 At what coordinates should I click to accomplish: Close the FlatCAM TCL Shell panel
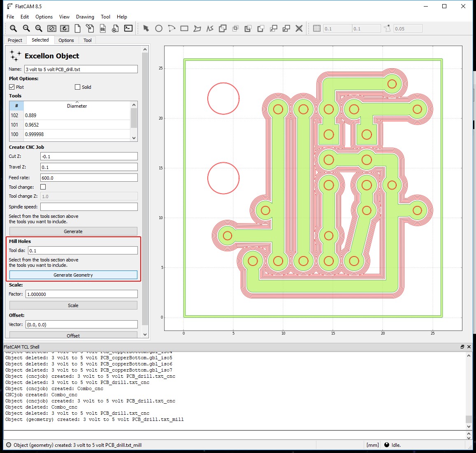(x=469, y=347)
